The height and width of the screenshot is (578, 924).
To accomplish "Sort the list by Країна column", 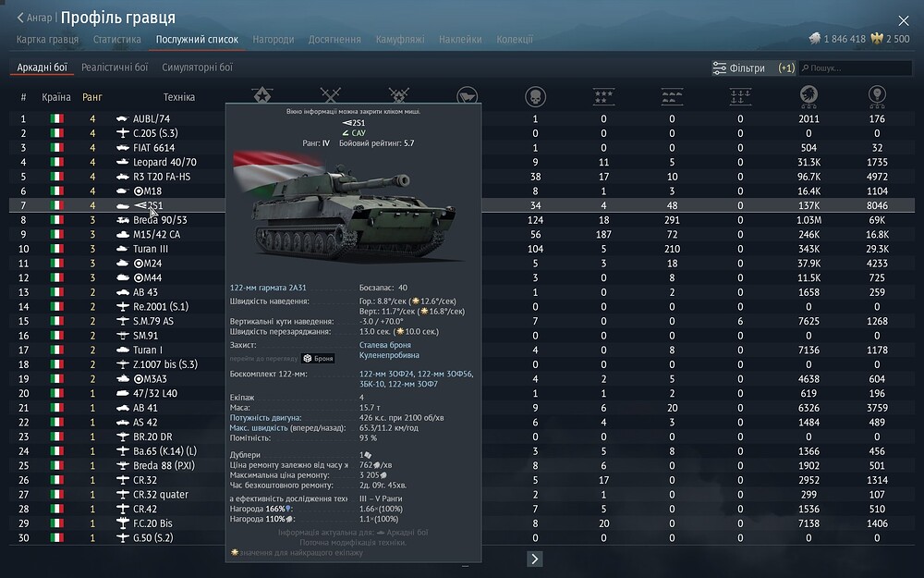I will point(56,97).
